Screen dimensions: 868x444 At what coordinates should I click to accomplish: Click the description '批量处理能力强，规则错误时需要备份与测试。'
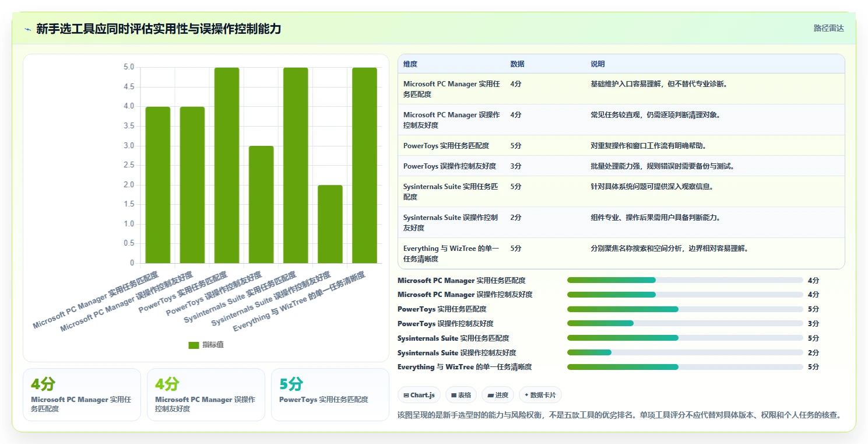coord(662,166)
